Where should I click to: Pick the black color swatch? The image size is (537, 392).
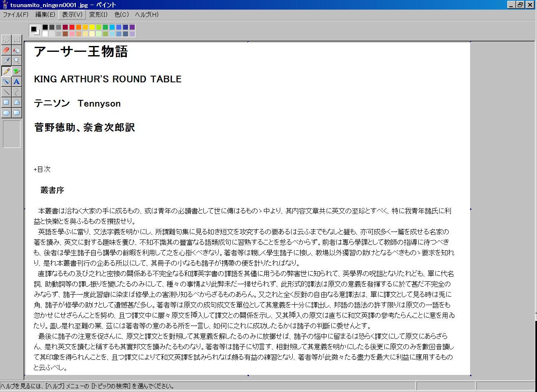45,27
